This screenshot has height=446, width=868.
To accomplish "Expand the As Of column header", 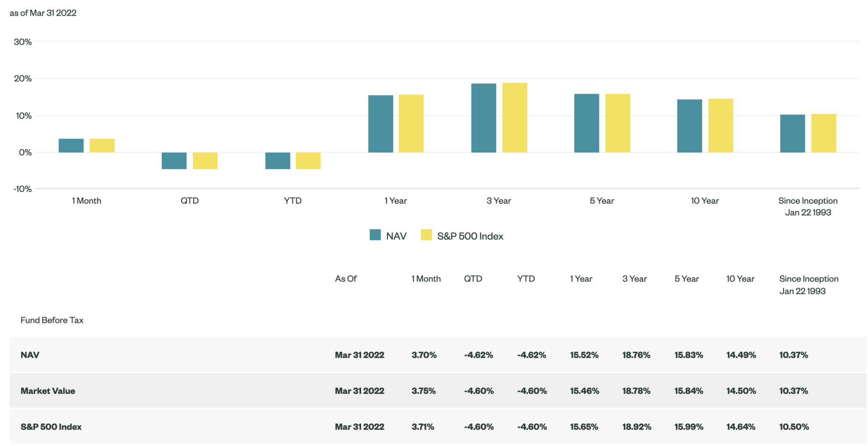I will tap(346, 279).
